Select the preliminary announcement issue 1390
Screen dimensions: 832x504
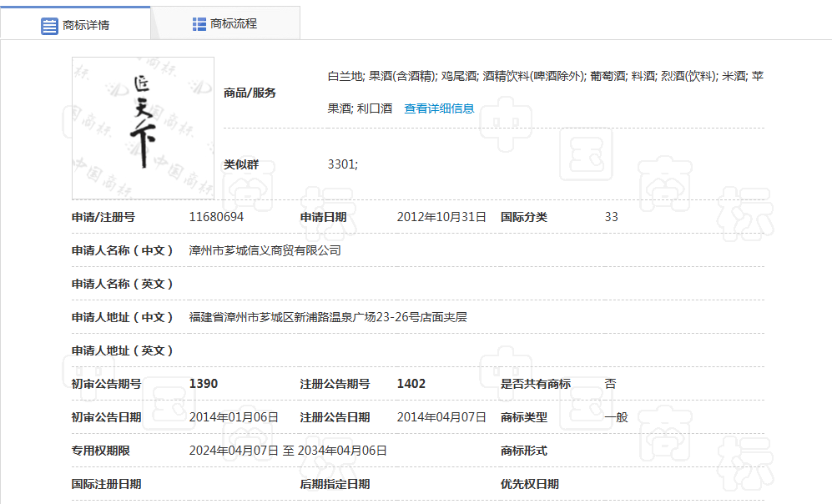click(204, 384)
